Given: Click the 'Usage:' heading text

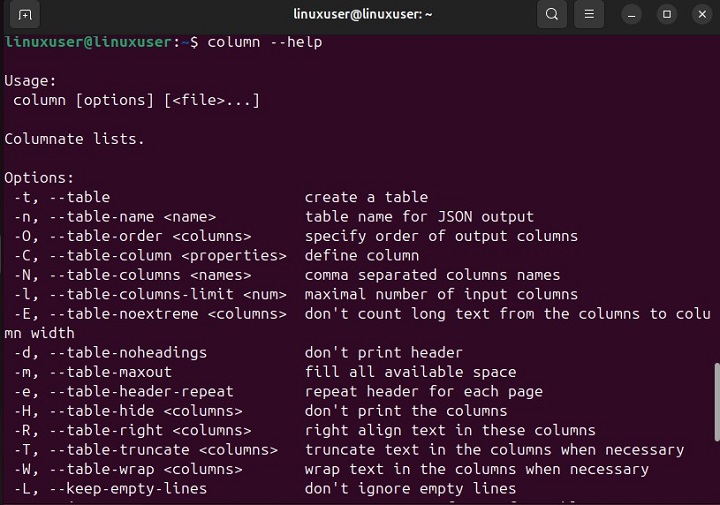Looking at the screenshot, I should click(x=31, y=81).
